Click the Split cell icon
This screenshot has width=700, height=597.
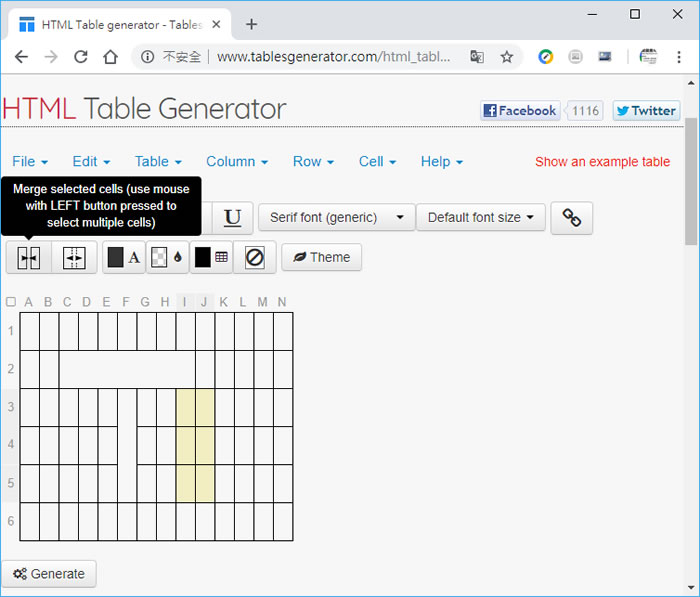(x=74, y=258)
